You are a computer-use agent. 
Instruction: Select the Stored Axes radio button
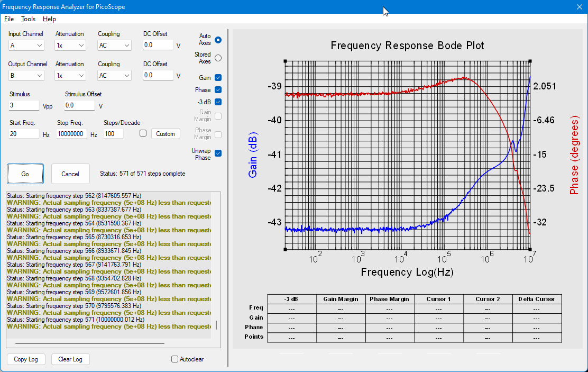[x=218, y=58]
